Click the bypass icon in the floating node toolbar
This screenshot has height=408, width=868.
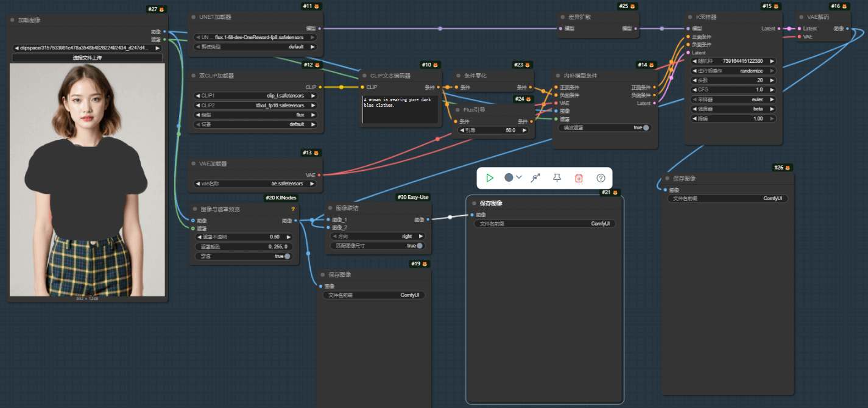(535, 178)
